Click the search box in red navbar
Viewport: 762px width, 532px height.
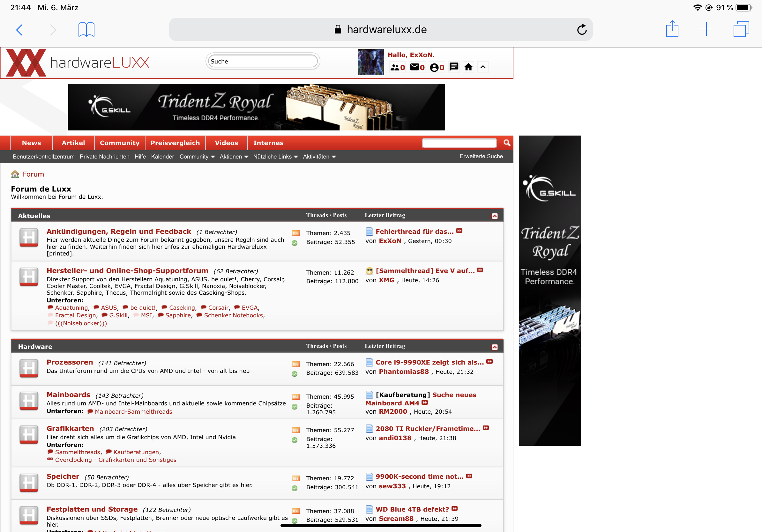(459, 143)
